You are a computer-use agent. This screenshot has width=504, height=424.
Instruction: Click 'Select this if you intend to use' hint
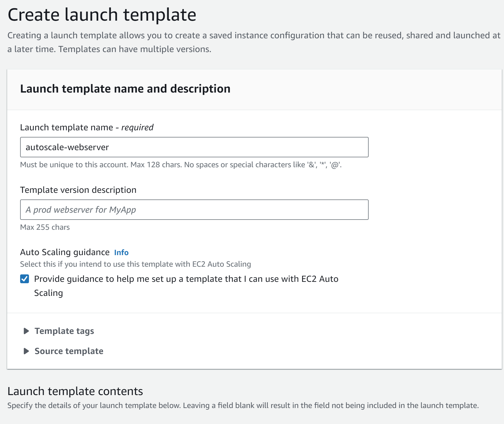coord(135,264)
